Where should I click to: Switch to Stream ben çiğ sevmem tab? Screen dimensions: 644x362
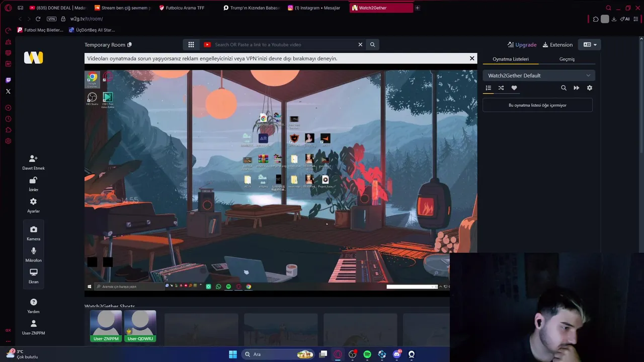click(122, 8)
